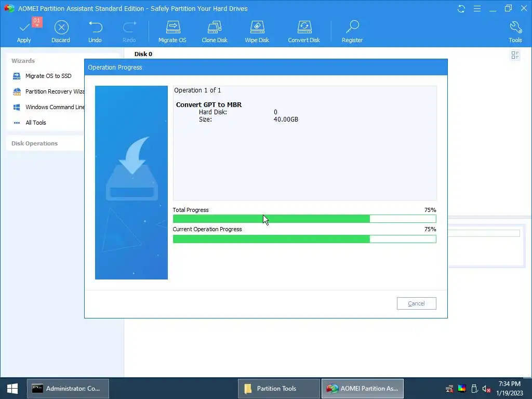Click the Disk Operations section header
Screen dimensions: 532x399
35,143
